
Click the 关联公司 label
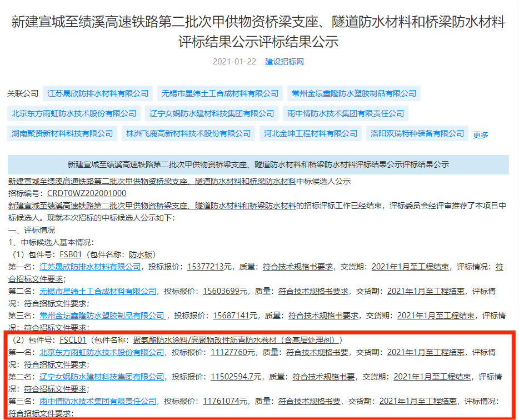tap(23, 94)
